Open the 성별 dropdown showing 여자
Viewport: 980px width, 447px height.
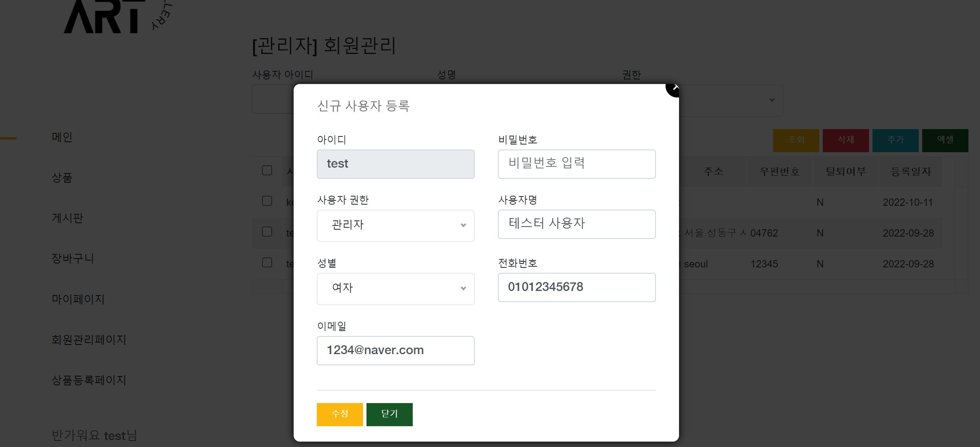[x=395, y=289]
